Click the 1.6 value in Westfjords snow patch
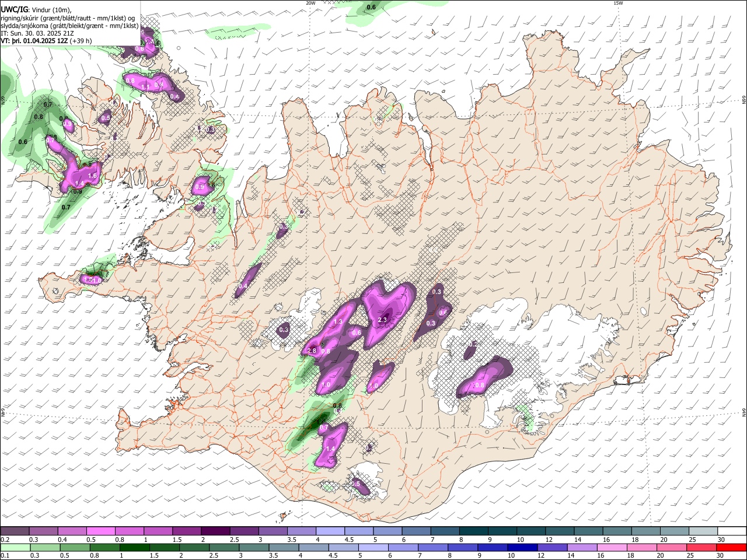747x560 pixels. point(92,176)
